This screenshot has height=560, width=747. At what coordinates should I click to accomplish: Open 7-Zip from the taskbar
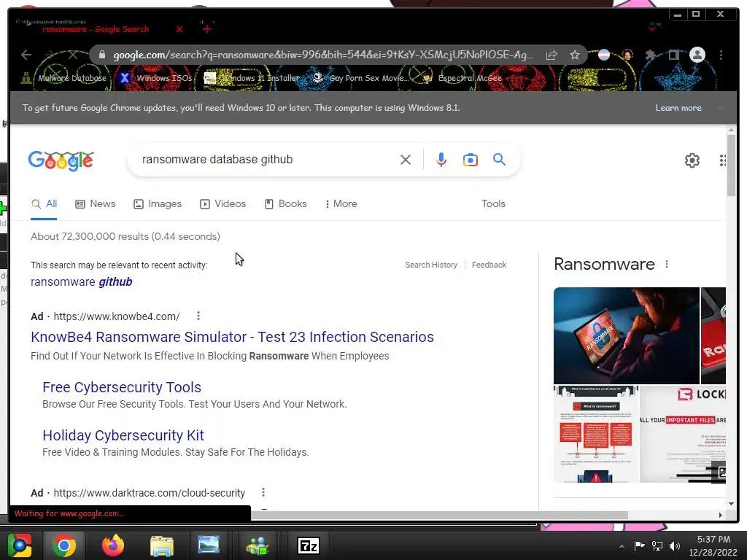tap(309, 545)
